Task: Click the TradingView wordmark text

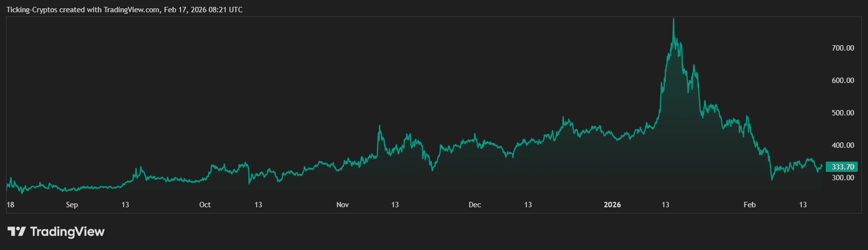Action: 67,231
